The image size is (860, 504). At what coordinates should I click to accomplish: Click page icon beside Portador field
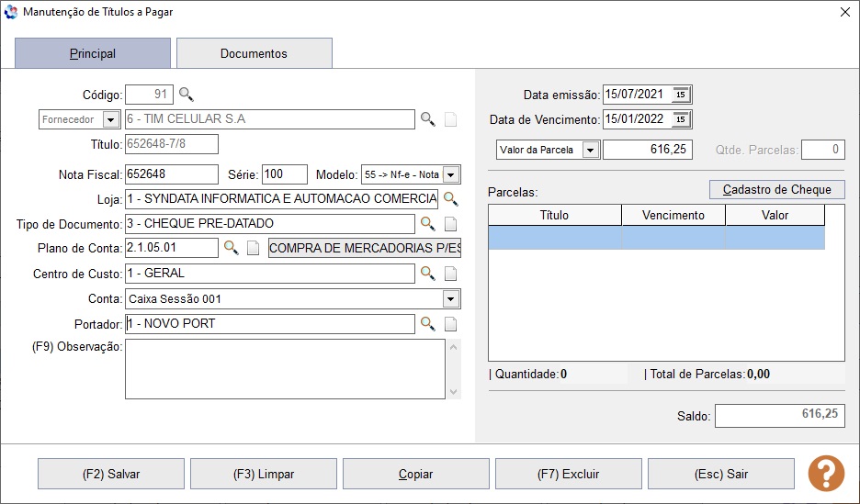click(450, 324)
